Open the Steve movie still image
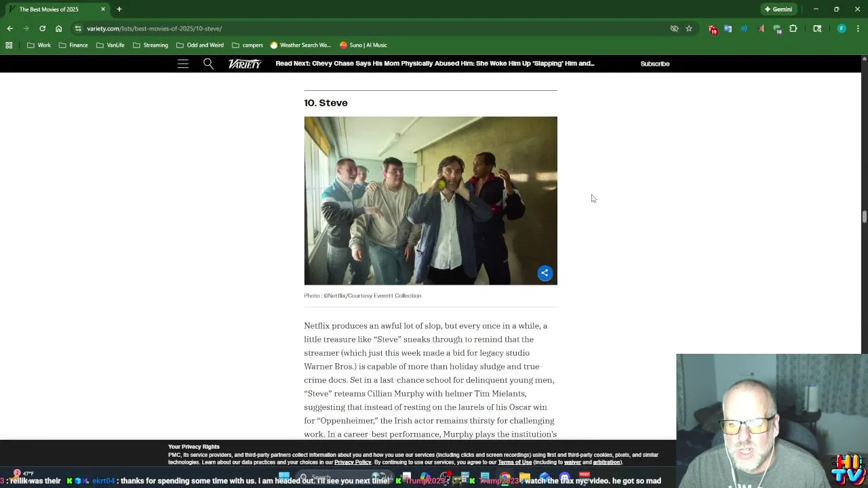The image size is (868, 488). click(431, 201)
